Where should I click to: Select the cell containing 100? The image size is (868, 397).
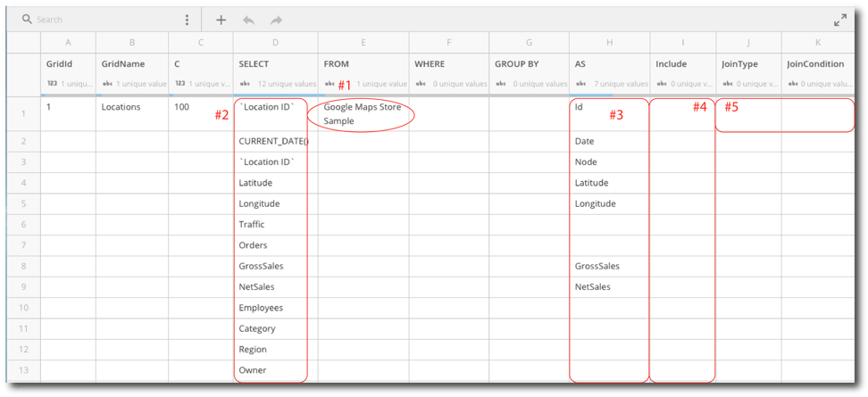tap(201, 113)
